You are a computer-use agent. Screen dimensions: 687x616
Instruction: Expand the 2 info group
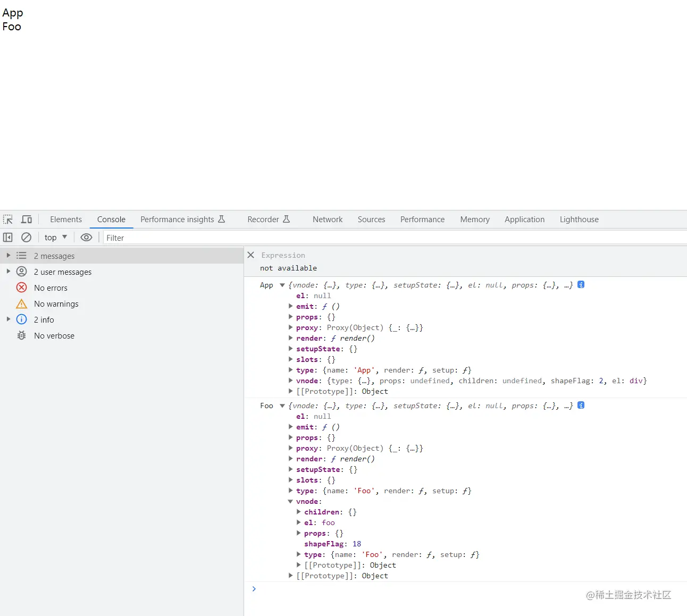[8, 319]
